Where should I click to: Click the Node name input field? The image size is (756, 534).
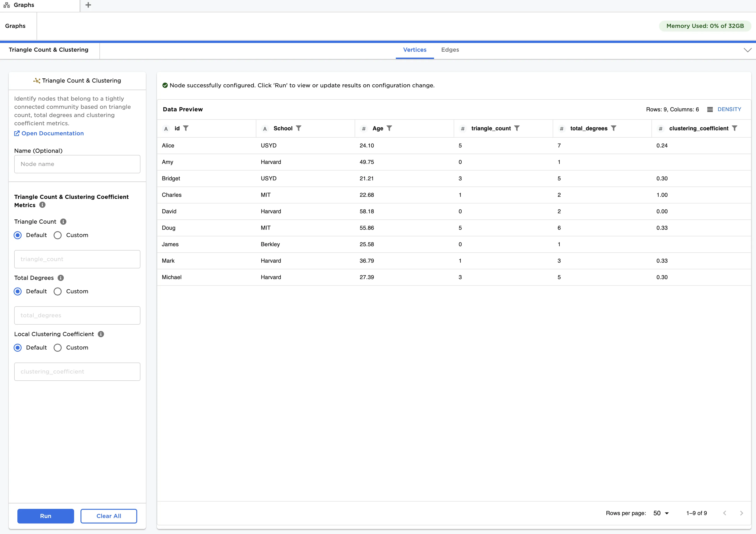(x=77, y=164)
